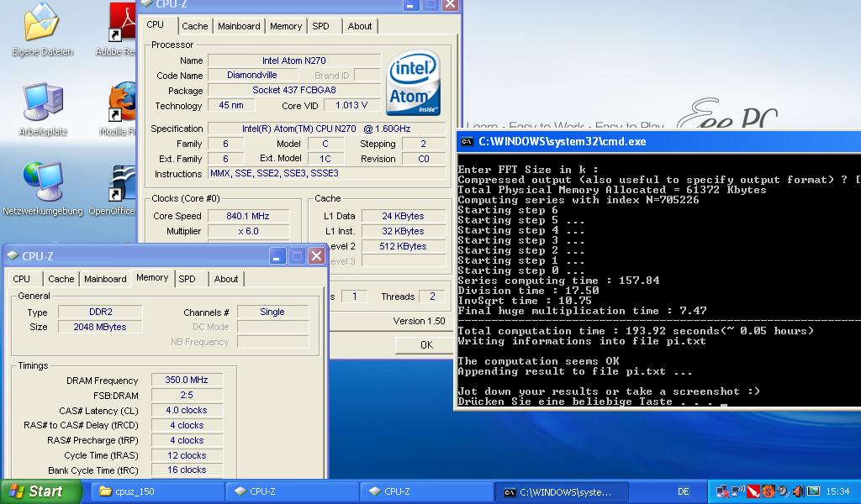
Task: Open the Start menu
Action: click(x=40, y=491)
